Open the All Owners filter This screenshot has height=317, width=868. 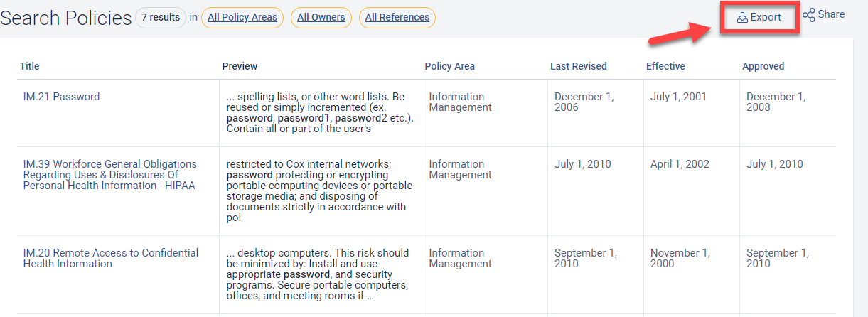(x=321, y=18)
